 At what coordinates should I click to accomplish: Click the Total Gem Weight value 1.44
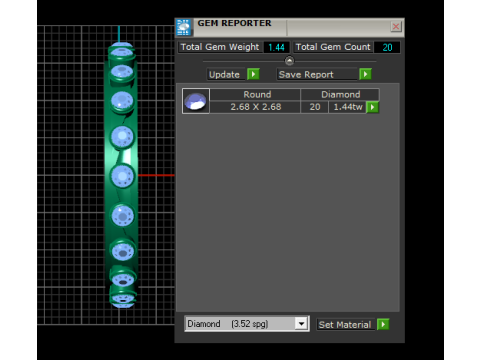point(276,47)
